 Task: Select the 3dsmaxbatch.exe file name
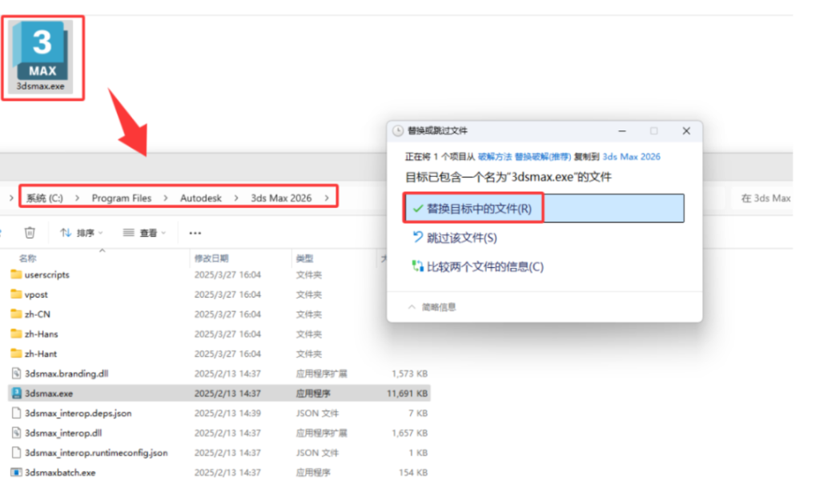point(60,473)
